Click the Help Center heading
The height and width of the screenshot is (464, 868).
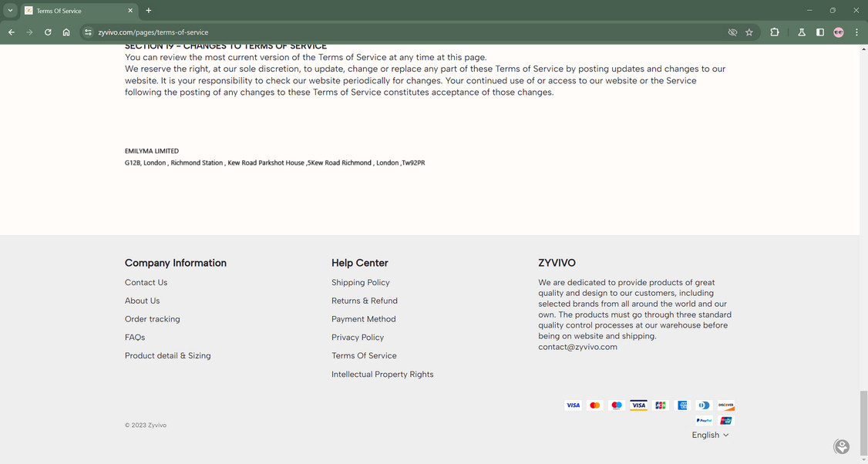tap(360, 263)
